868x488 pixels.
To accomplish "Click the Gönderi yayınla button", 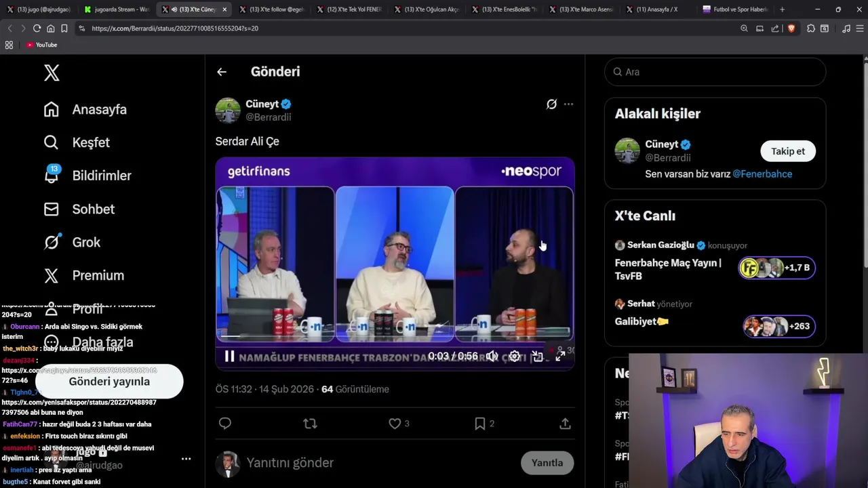I will tap(109, 382).
